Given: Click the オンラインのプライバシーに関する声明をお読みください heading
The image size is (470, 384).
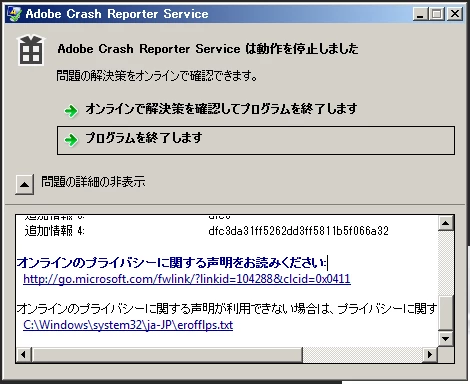Looking at the screenshot, I should coord(171,263).
